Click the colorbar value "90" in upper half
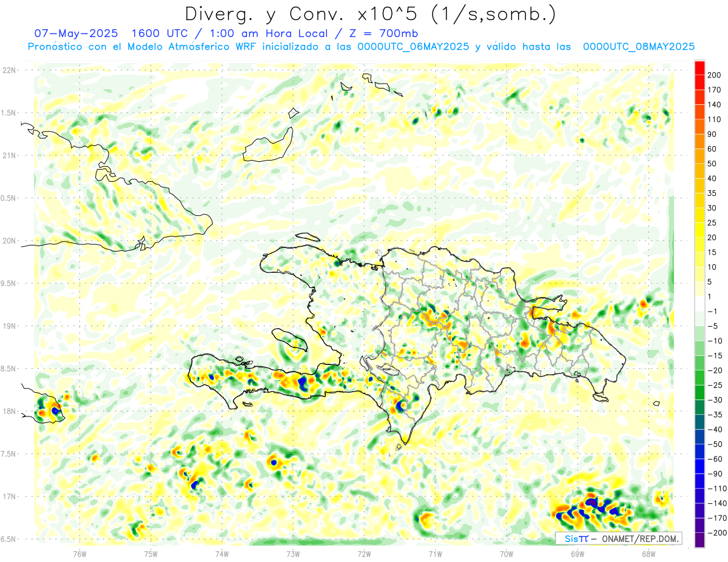Viewport: 728px width, 562px height. pos(713,134)
